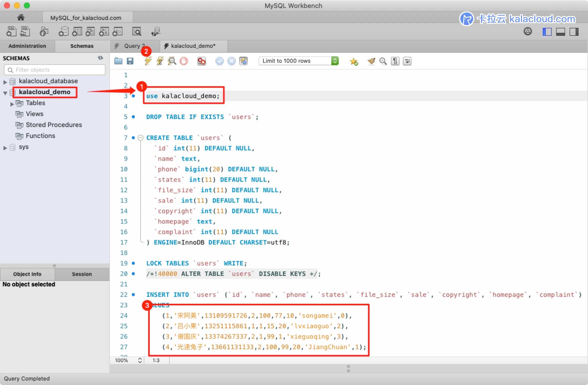588x385 pixels.
Task: Switch to the Administration tab
Action: (x=27, y=46)
